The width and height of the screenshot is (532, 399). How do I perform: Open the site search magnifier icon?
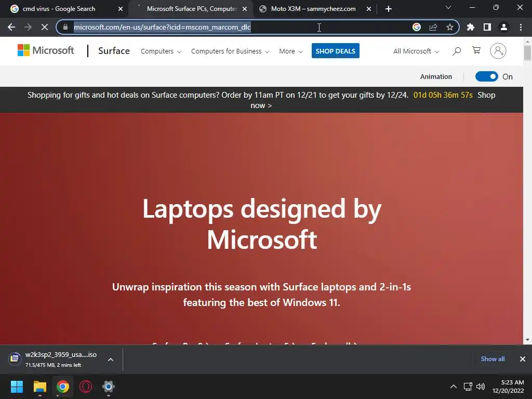tap(457, 51)
